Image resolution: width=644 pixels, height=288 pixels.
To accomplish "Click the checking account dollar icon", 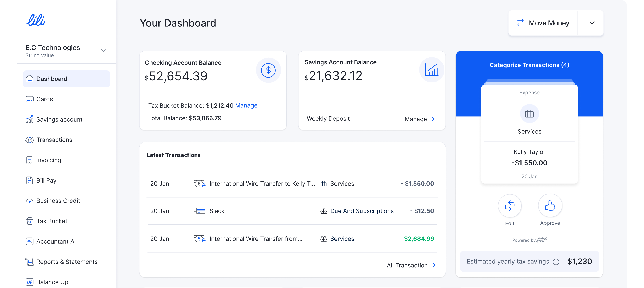I will click(268, 70).
